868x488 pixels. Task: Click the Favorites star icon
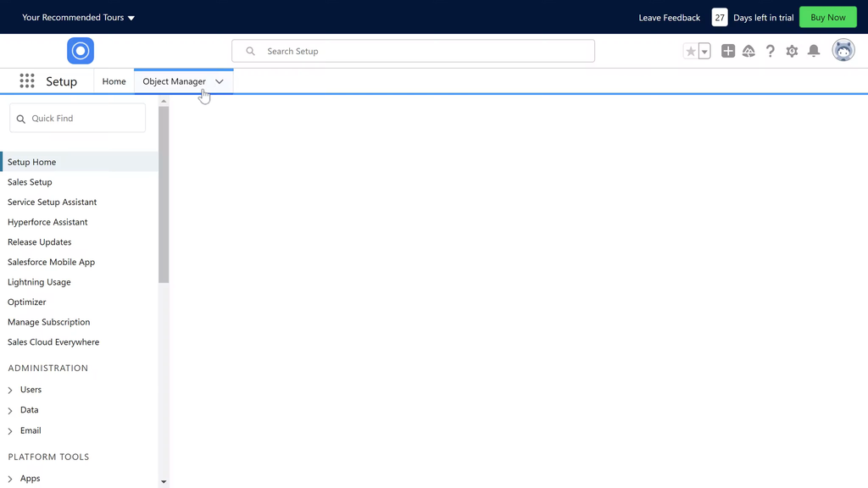(x=691, y=52)
